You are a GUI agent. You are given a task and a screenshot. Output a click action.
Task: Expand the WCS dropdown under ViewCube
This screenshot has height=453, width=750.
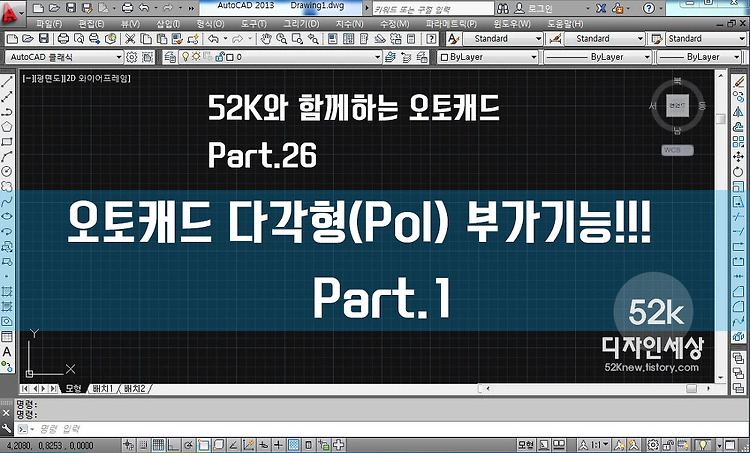pyautogui.click(x=677, y=150)
